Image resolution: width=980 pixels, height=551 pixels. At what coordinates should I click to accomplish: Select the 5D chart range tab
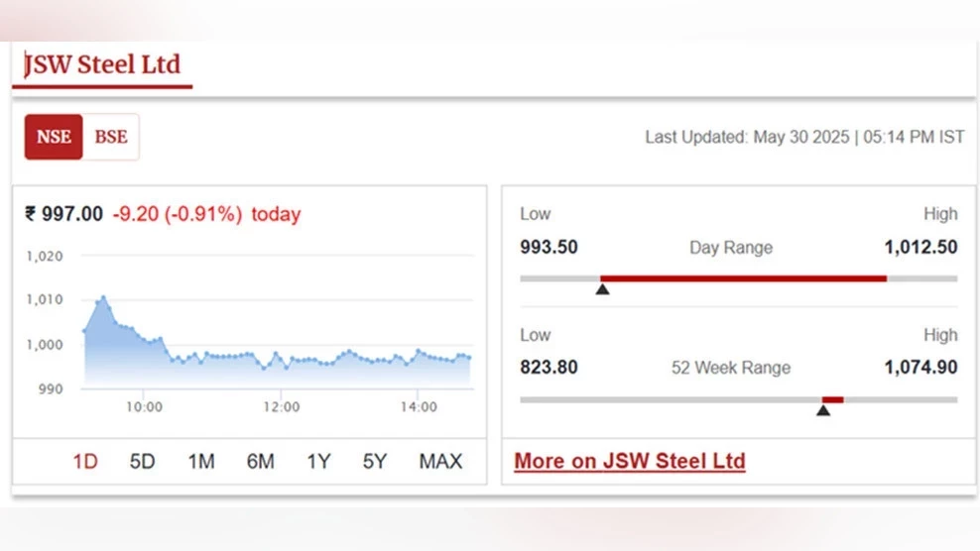(142, 462)
